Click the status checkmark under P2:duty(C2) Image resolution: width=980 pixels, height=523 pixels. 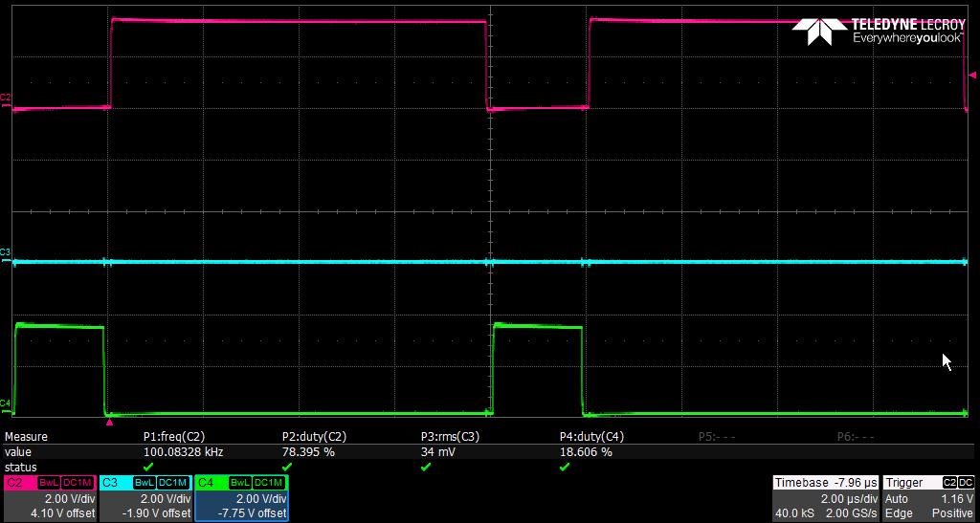[287, 467]
